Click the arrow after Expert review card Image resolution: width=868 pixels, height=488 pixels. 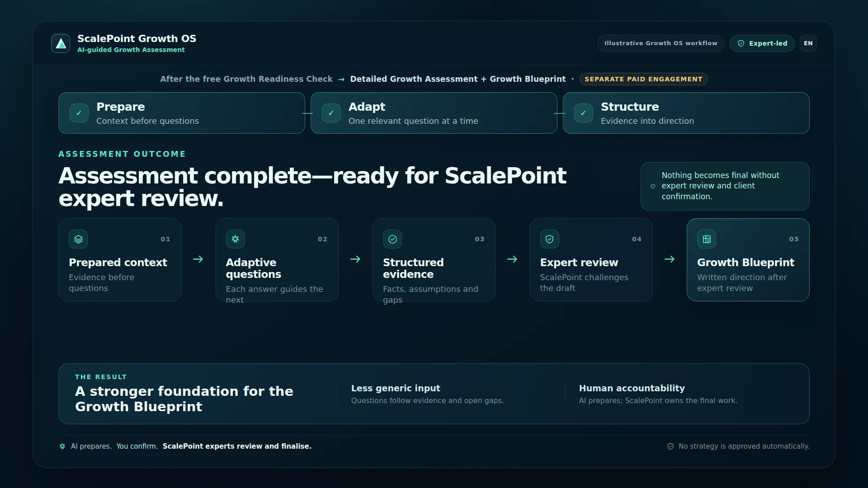pyautogui.click(x=670, y=259)
